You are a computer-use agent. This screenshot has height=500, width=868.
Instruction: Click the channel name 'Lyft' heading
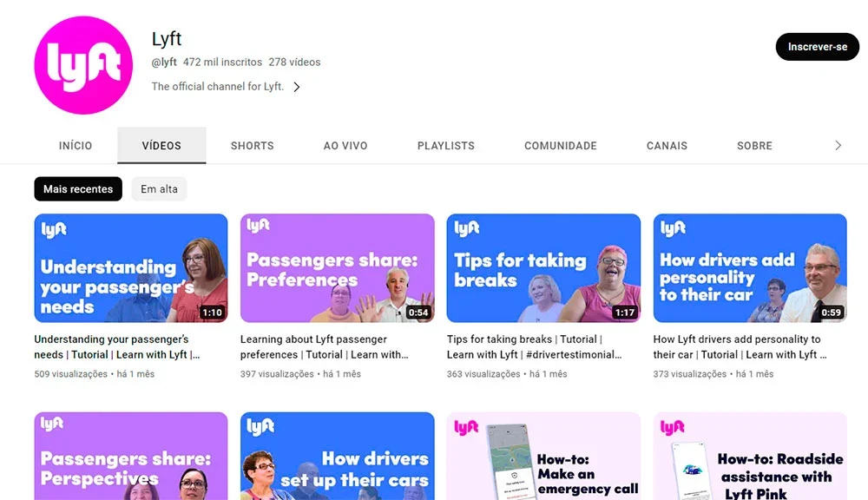tap(167, 39)
